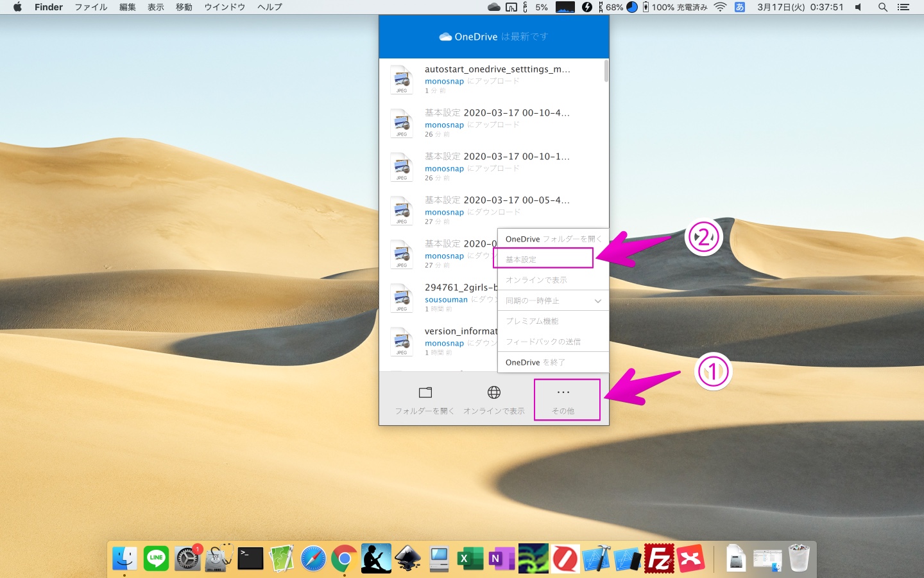Open the Trash in dock

pyautogui.click(x=799, y=558)
